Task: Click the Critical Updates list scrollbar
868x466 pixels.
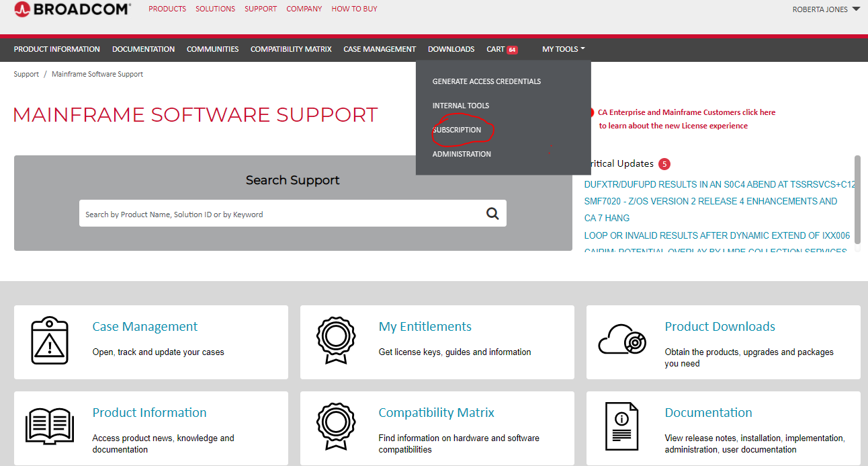Action: (857, 202)
